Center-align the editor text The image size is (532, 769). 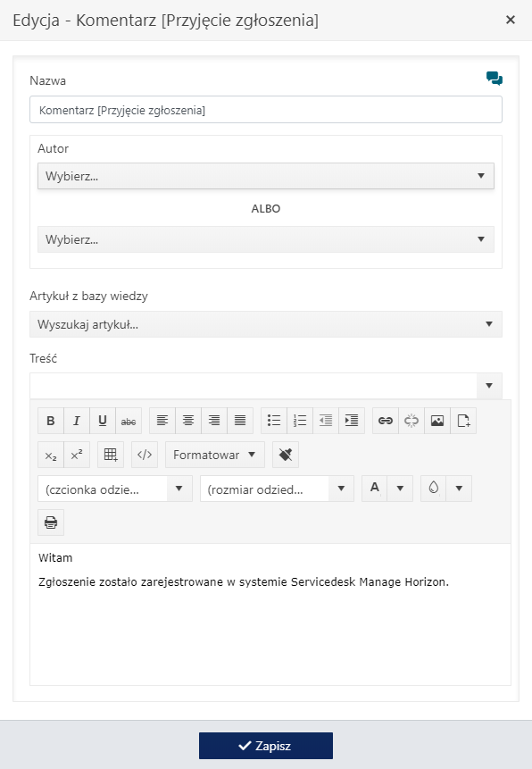(188, 421)
